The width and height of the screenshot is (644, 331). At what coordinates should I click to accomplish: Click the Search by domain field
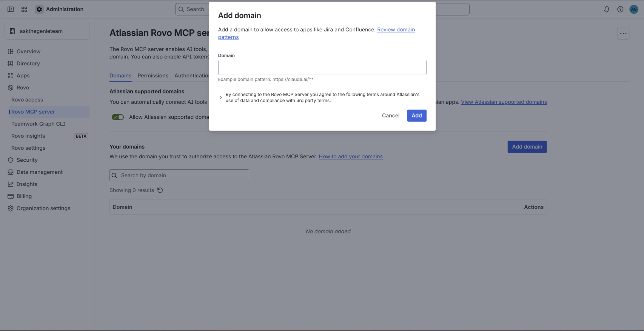[x=179, y=175]
